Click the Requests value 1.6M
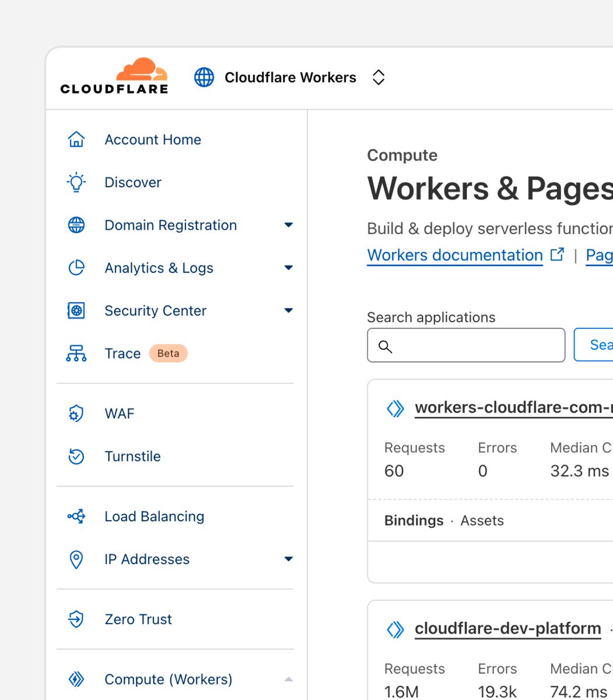The width and height of the screenshot is (613, 700). point(402,692)
